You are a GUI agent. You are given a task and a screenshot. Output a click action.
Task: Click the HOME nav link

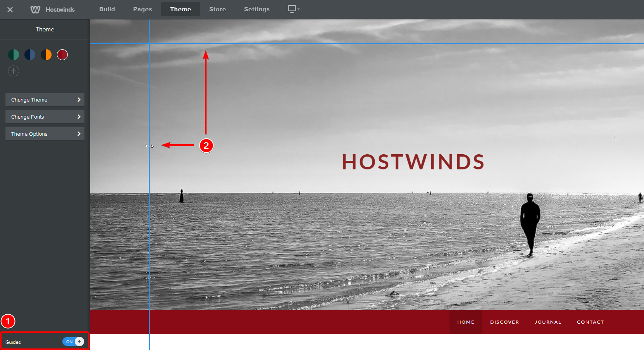466,322
